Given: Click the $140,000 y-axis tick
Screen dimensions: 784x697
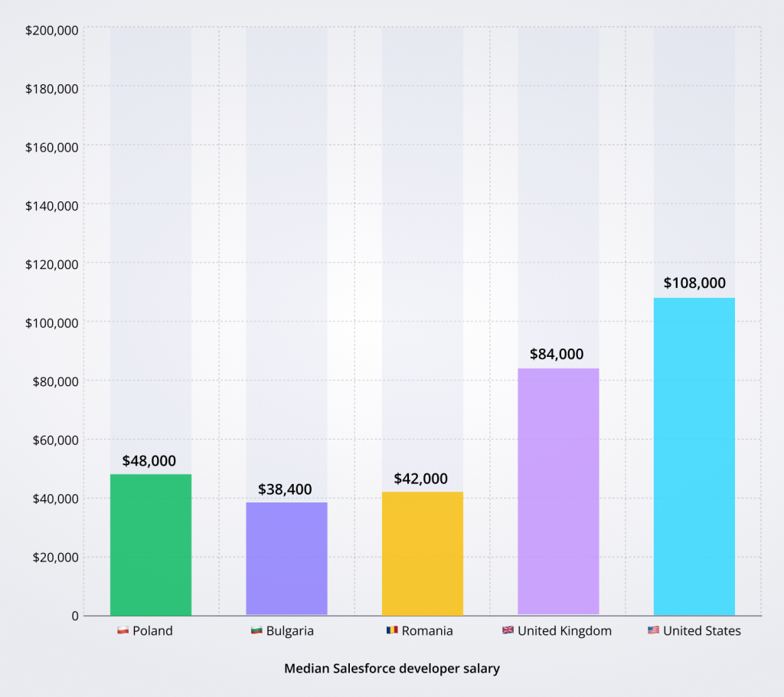Looking at the screenshot, I should click(52, 205).
